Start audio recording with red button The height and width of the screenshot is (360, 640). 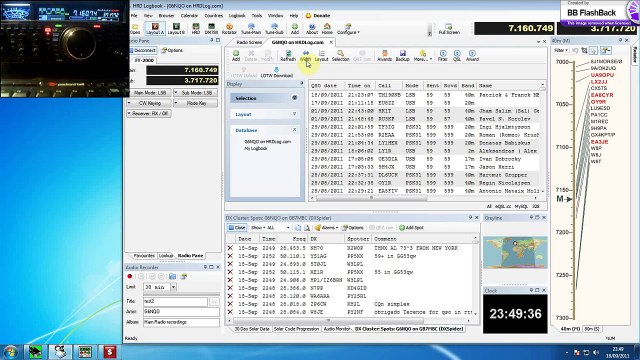tap(130, 276)
